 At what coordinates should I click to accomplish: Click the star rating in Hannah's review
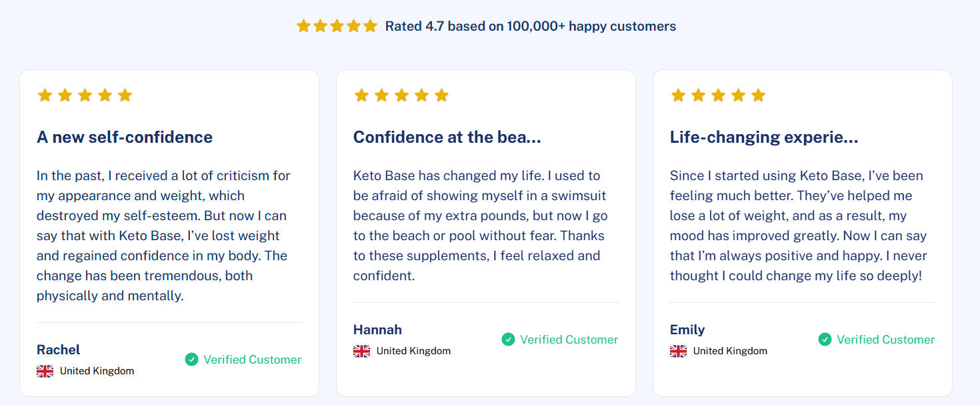pyautogui.click(x=401, y=95)
